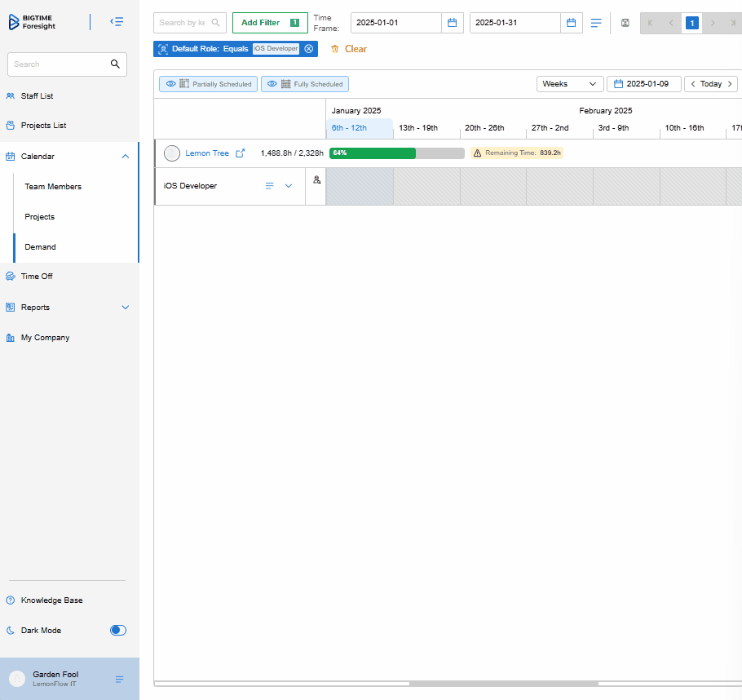Toggle the Dark Mode switch
Image resolution: width=742 pixels, height=700 pixels.
coord(118,631)
